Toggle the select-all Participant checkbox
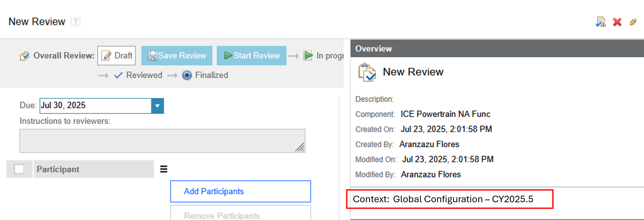 [x=19, y=169]
